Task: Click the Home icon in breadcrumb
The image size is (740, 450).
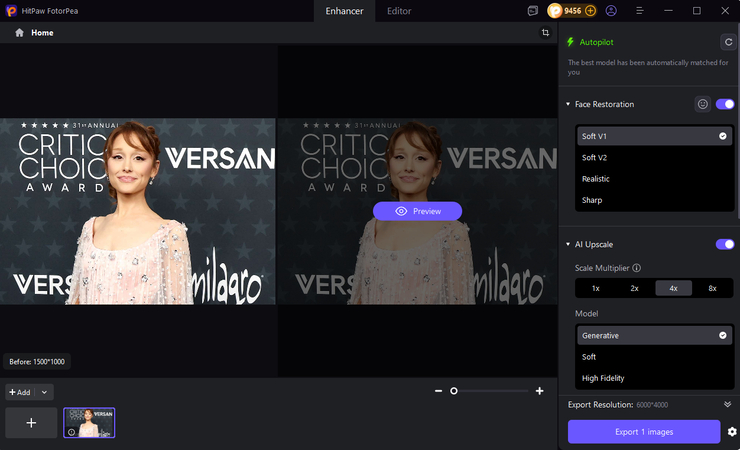Action: coord(19,33)
